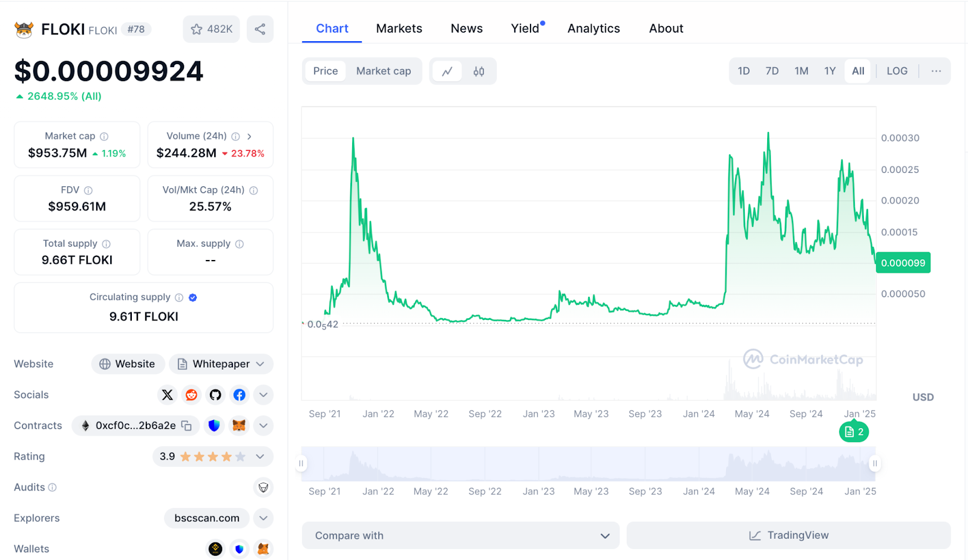Open the Compare with dropdown

pyautogui.click(x=460, y=536)
